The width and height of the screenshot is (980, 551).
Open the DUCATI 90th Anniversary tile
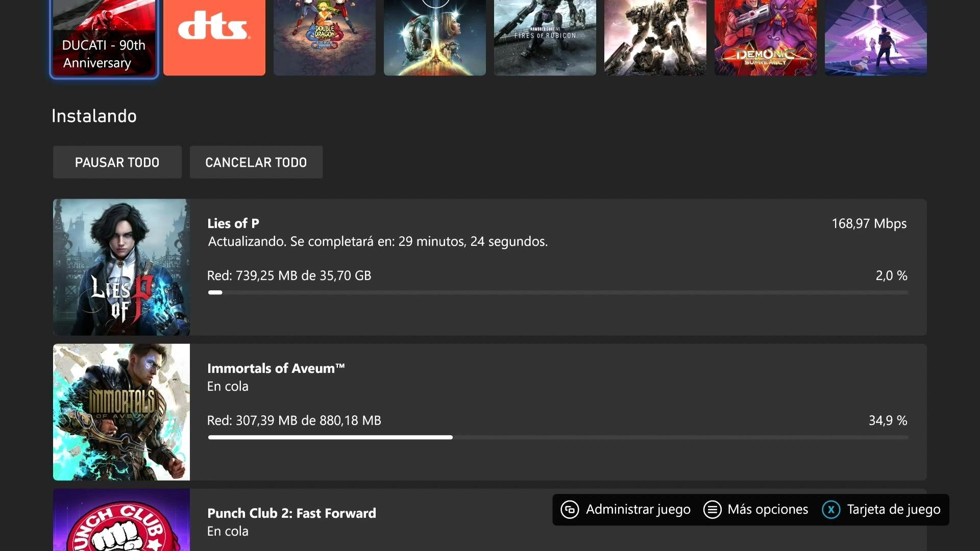(x=104, y=38)
